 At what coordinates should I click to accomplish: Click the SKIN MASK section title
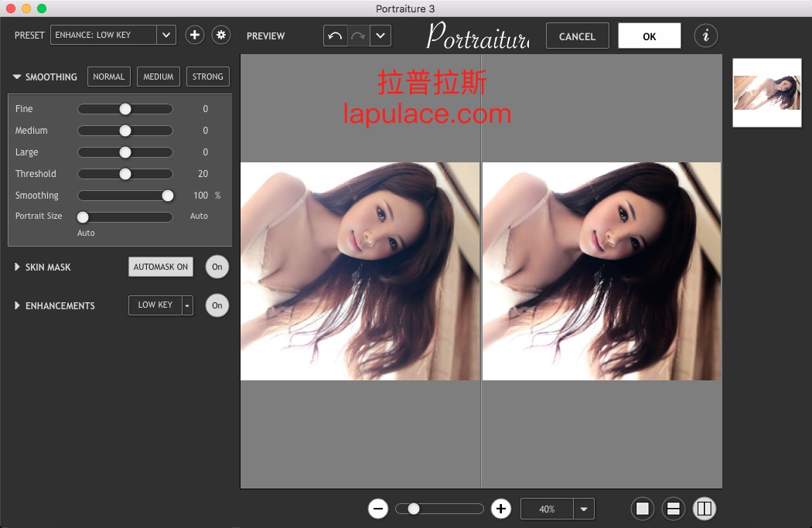pos(48,267)
